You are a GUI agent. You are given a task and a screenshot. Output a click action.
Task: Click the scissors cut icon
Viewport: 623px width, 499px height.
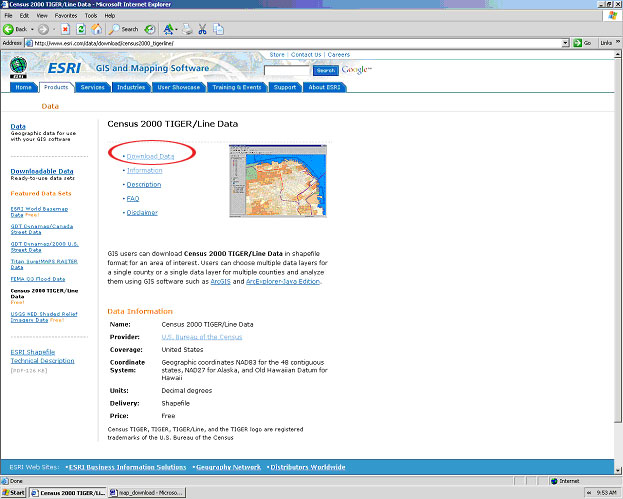pos(203,29)
